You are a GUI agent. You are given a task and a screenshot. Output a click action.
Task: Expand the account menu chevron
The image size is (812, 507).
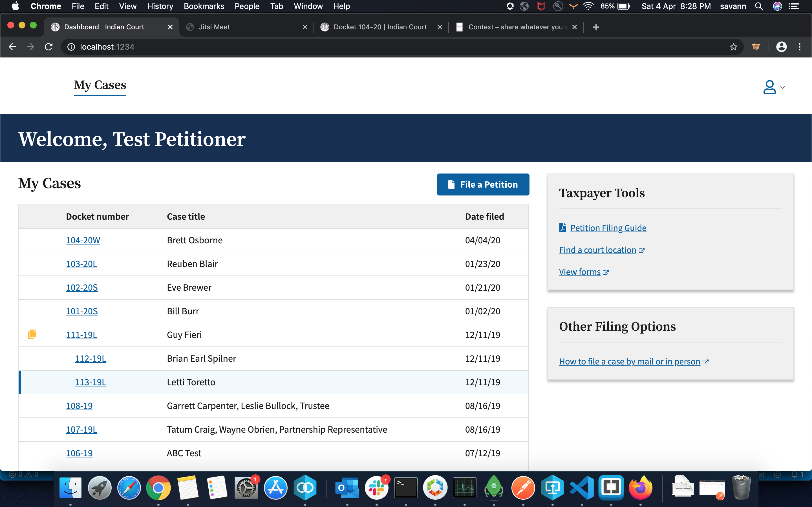pos(782,88)
